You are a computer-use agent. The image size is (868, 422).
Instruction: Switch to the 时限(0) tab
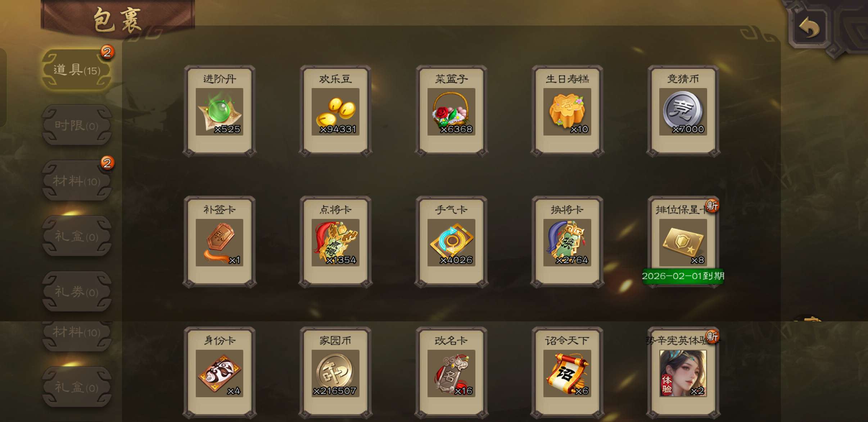click(77, 125)
